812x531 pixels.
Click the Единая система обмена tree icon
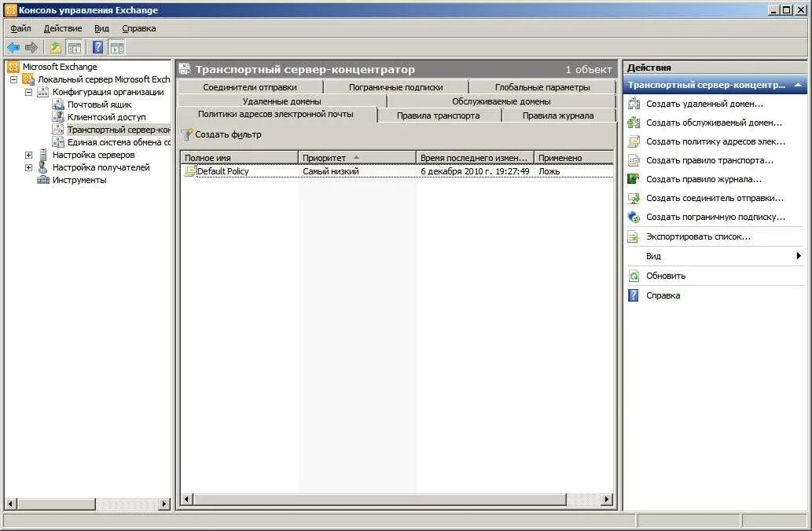(x=58, y=142)
